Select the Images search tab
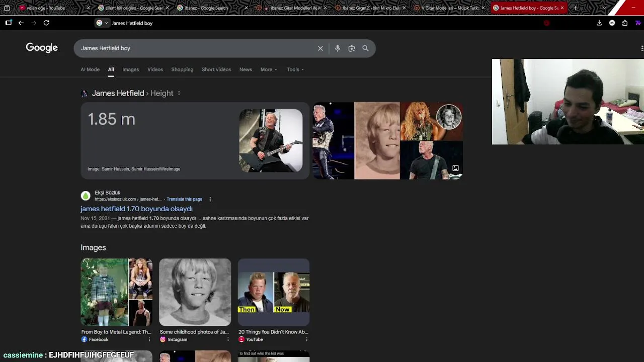The height and width of the screenshot is (362, 644). 130,69
